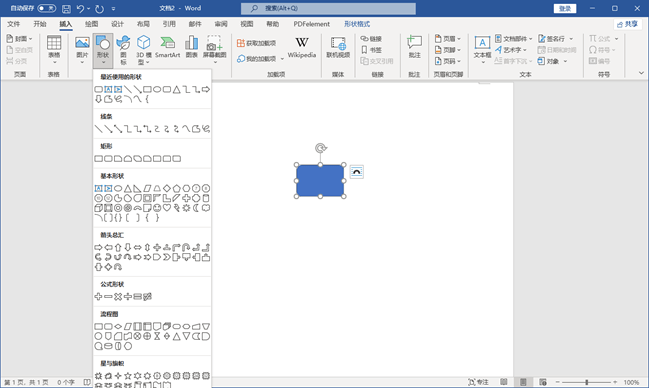Insert an online video (联机视频)
This screenshot has height=388, width=649.
click(x=338, y=47)
